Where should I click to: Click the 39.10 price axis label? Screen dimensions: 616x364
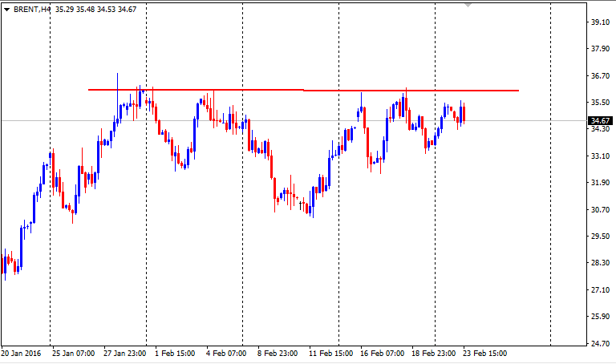tap(601, 22)
